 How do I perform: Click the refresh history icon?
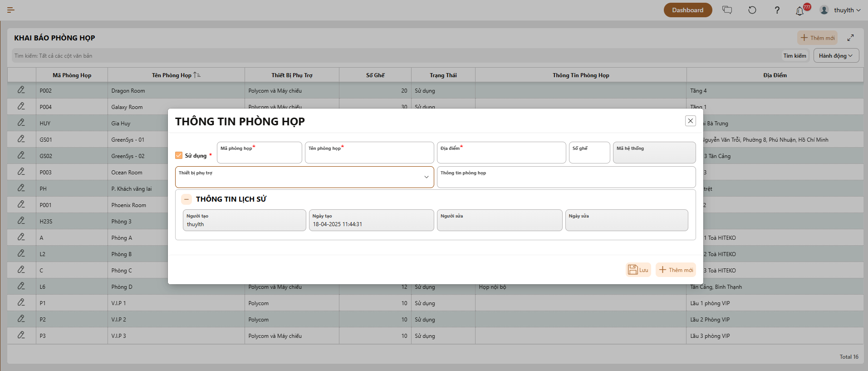(x=752, y=10)
